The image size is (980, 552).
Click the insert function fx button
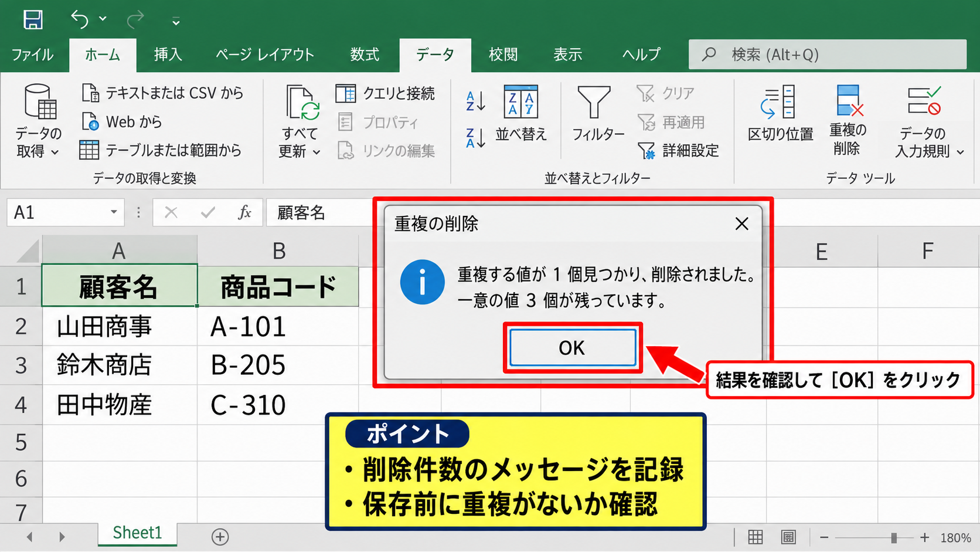point(245,212)
